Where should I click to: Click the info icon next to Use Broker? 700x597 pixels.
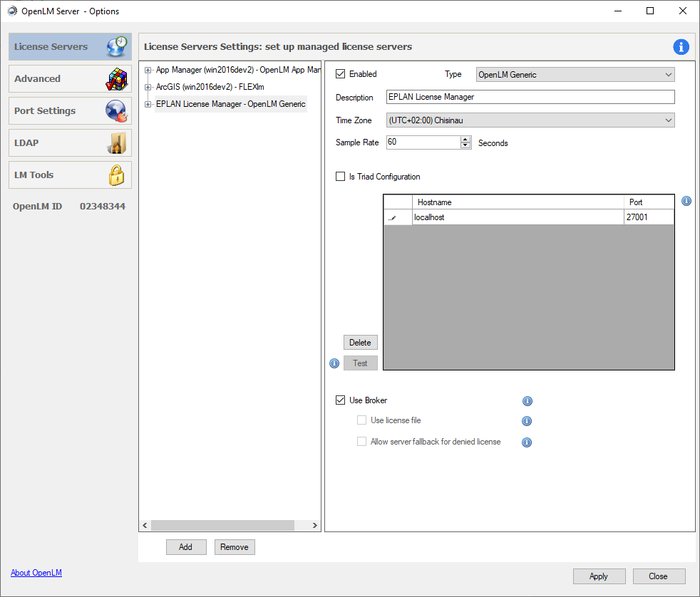pyautogui.click(x=527, y=401)
